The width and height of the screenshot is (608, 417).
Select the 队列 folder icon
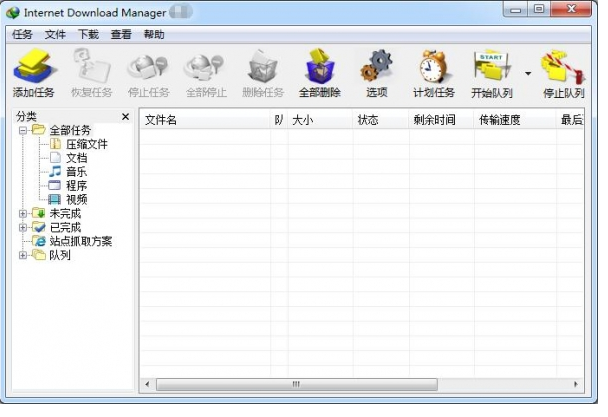(x=39, y=255)
